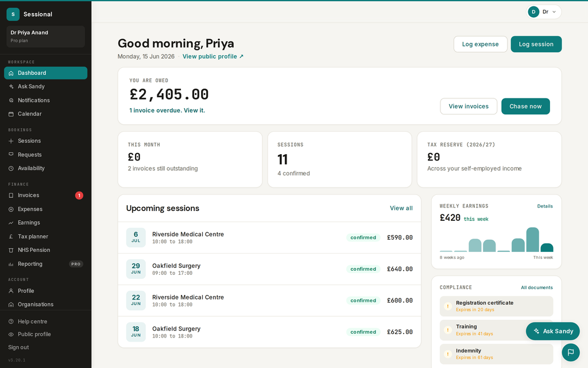Click the floating Ask Sandy button

[553, 331]
